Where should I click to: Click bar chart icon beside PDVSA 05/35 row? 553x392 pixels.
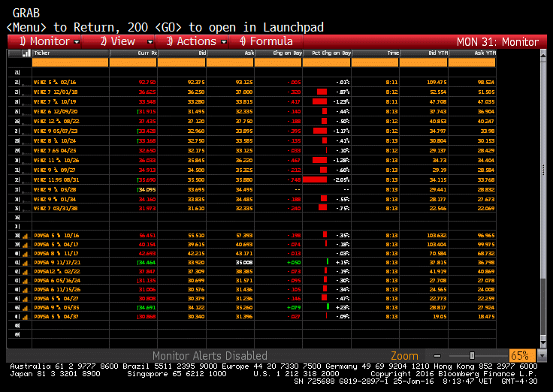[x=26, y=308]
